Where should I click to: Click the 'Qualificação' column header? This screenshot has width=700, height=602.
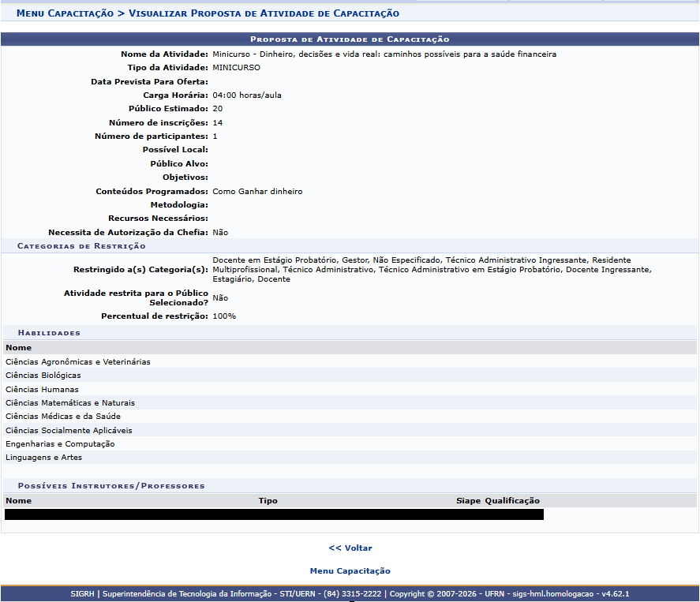512,501
